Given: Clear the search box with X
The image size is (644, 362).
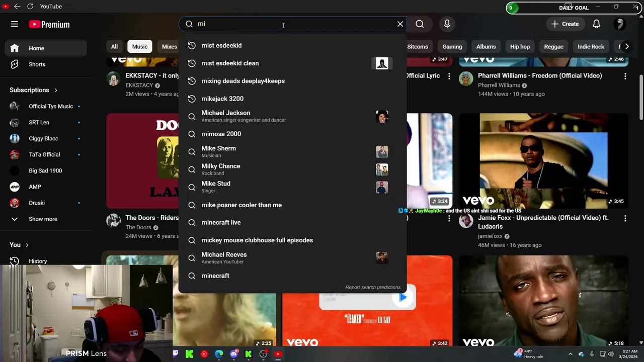Looking at the screenshot, I should (x=400, y=24).
